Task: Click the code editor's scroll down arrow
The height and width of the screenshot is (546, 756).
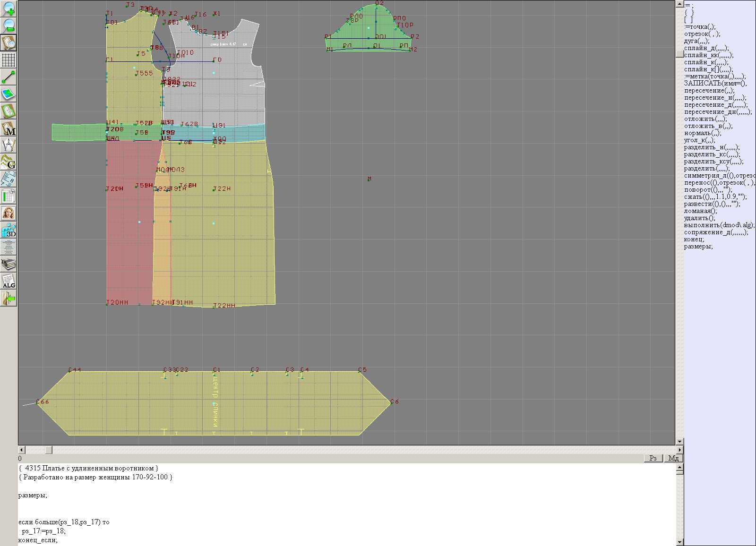Action: pos(679,542)
